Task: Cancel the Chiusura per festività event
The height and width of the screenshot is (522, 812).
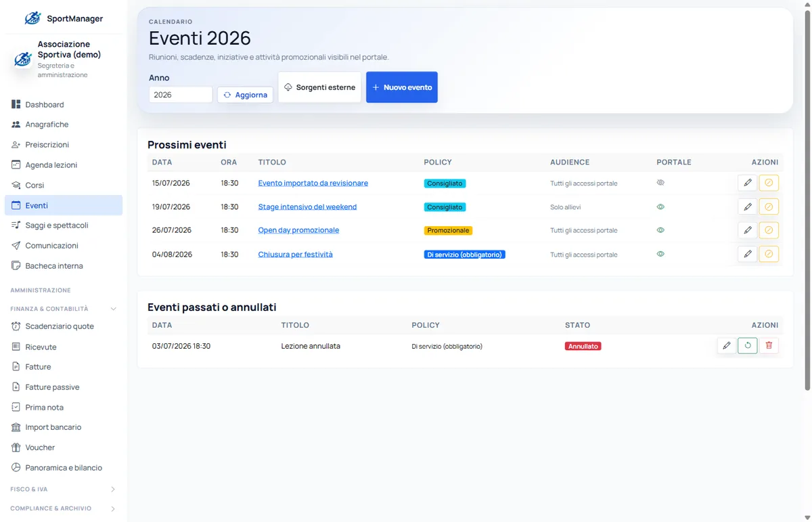Action: [769, 254]
